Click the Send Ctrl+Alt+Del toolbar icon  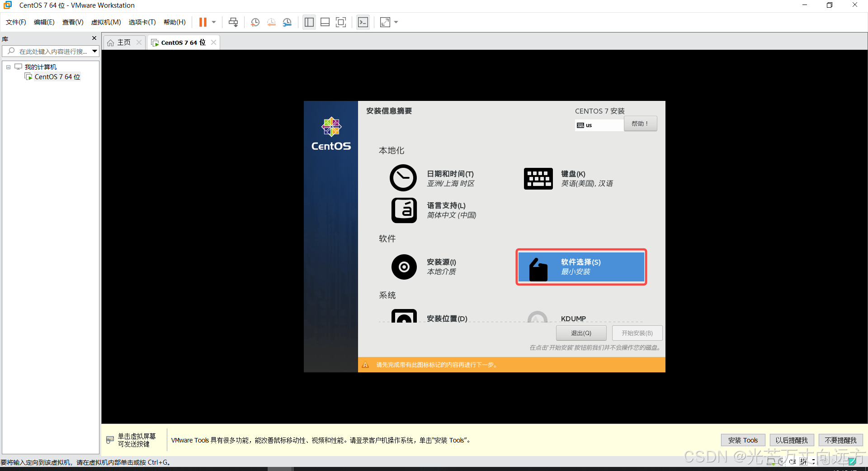[x=233, y=22]
